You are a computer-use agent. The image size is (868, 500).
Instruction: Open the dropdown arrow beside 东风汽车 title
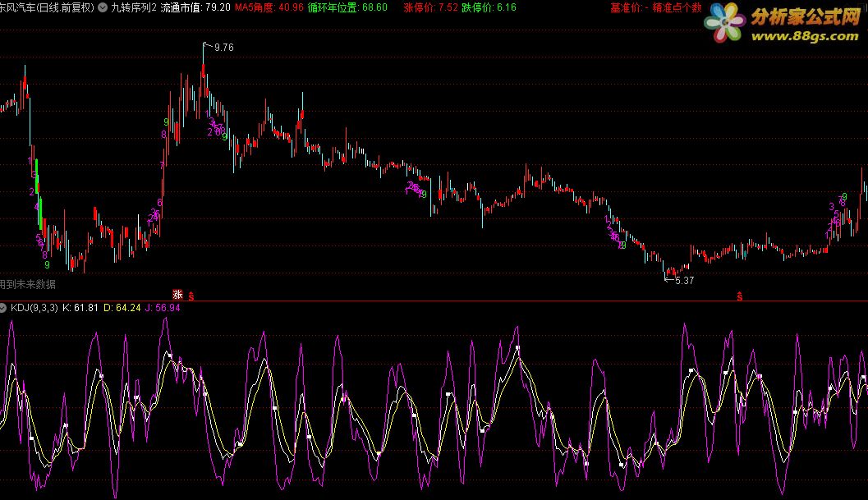coord(103,7)
